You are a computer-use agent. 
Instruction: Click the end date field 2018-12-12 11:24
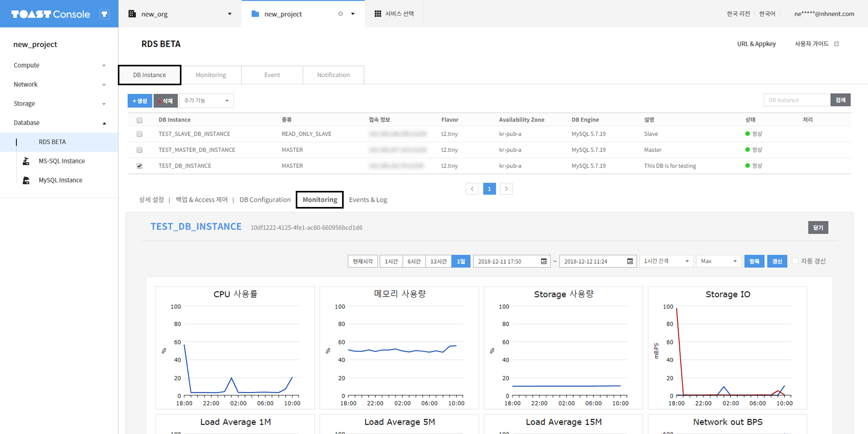coord(598,261)
